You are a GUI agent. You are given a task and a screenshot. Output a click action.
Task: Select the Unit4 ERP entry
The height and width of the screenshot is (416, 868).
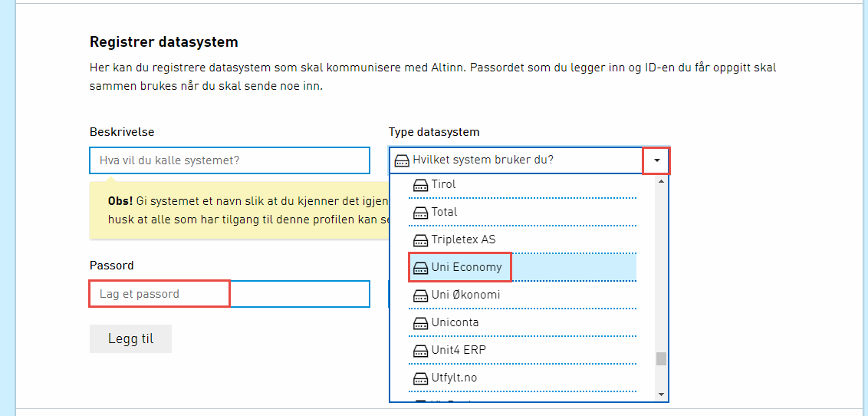pos(459,350)
